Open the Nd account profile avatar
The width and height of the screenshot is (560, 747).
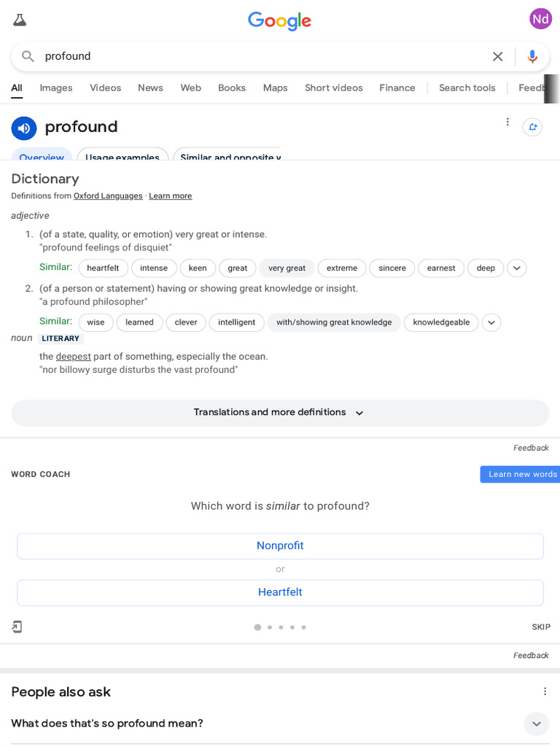point(540,19)
